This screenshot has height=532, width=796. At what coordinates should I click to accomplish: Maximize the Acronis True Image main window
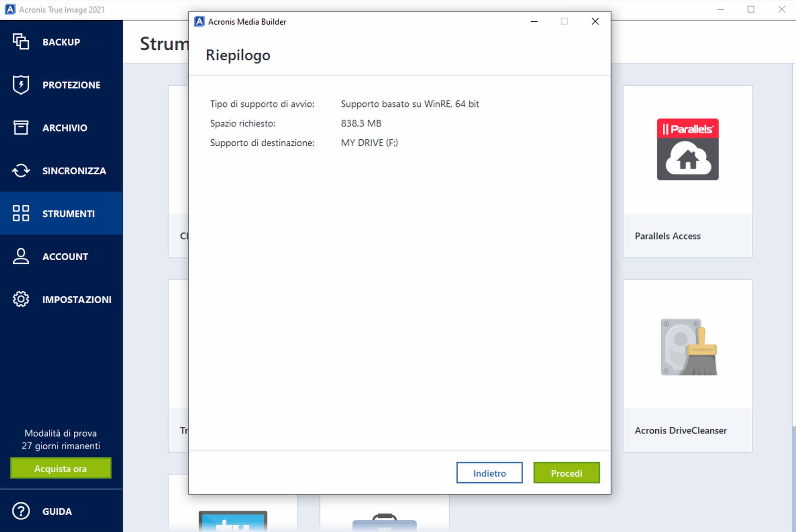coord(751,9)
